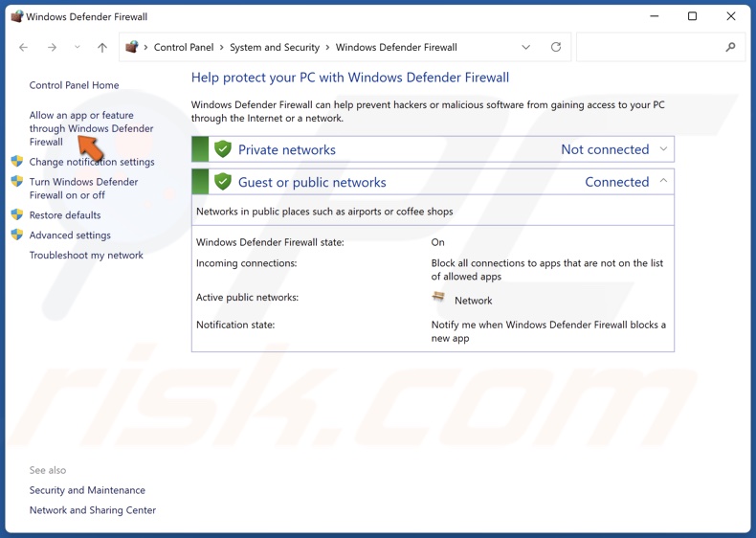Click Restore defaults link

(65, 215)
